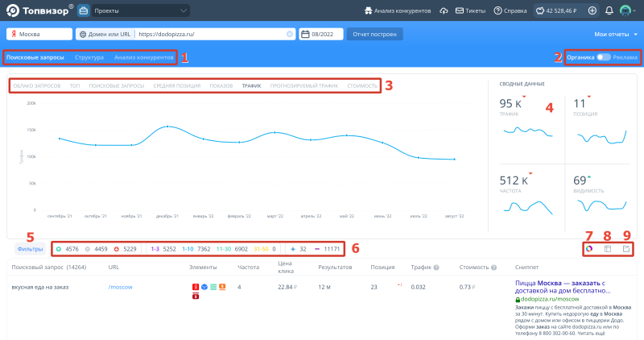Click the table columns settings icon
The height and width of the screenshot is (340, 644).
[609, 249]
